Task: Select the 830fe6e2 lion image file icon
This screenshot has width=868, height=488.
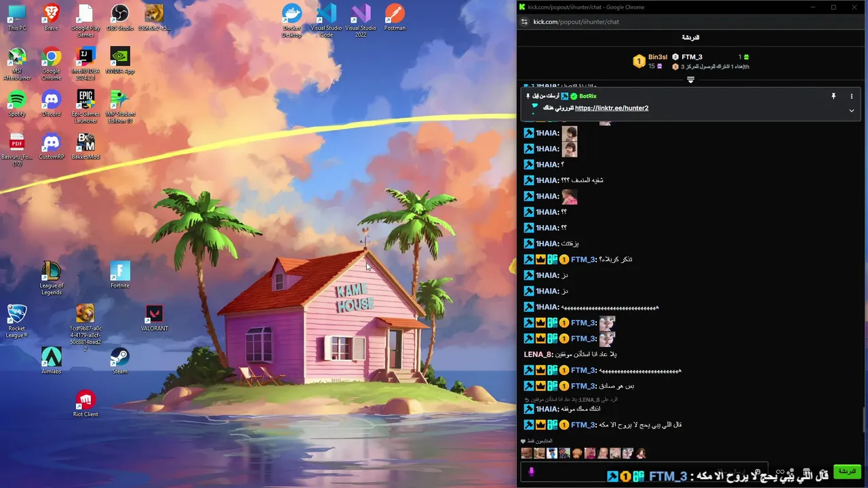Action: 155,18
